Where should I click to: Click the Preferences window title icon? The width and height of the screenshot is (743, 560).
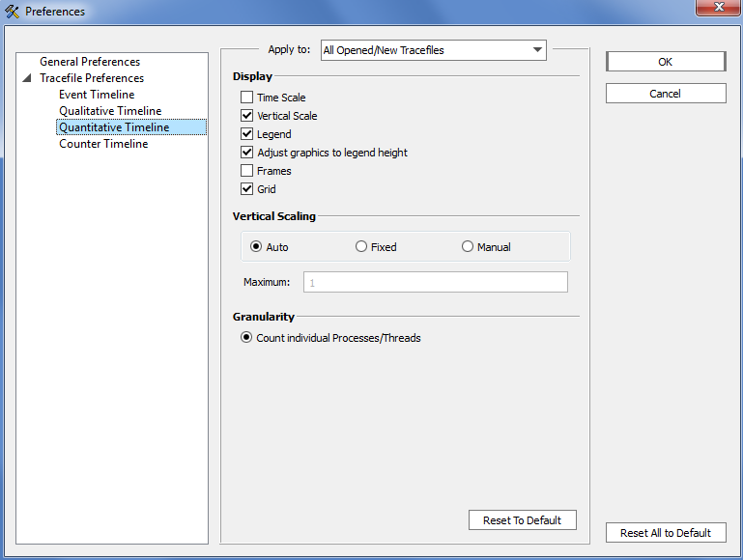13,12
